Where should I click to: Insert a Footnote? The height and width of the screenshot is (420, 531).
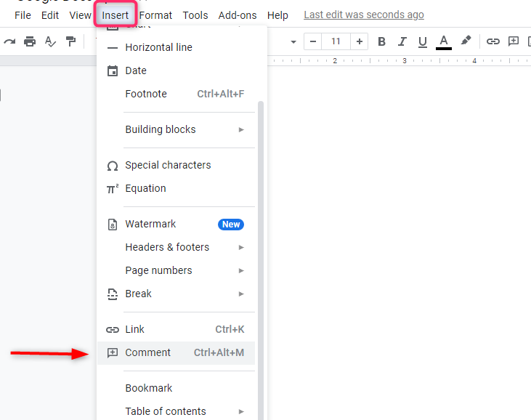pos(176,94)
